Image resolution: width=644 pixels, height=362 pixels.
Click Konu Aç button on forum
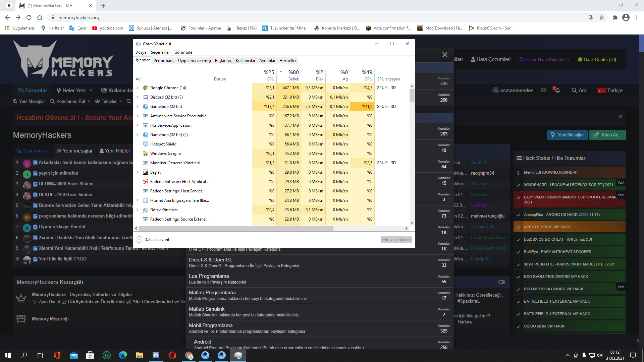coord(607,135)
